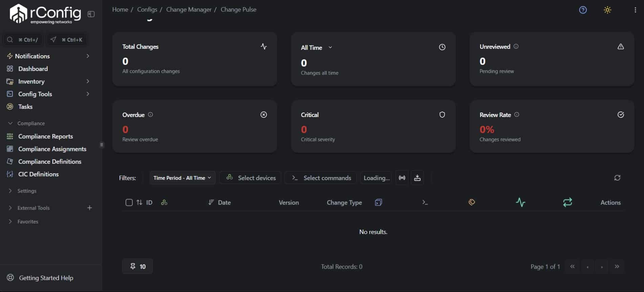Click the orange tag column icon
The width and height of the screenshot is (644, 292).
(472, 202)
